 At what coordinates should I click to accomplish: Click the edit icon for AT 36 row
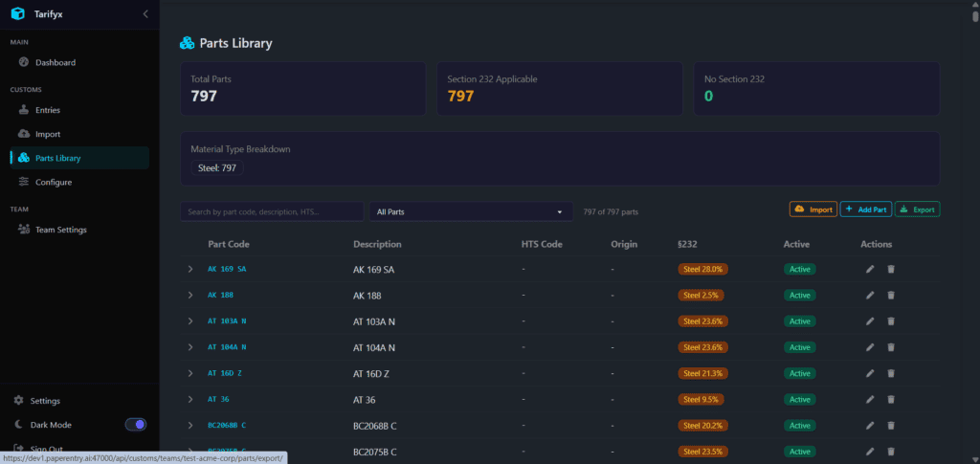click(x=870, y=399)
